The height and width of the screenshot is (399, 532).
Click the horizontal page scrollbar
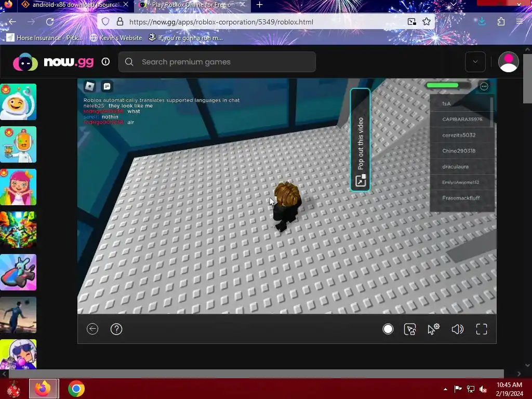(256, 374)
